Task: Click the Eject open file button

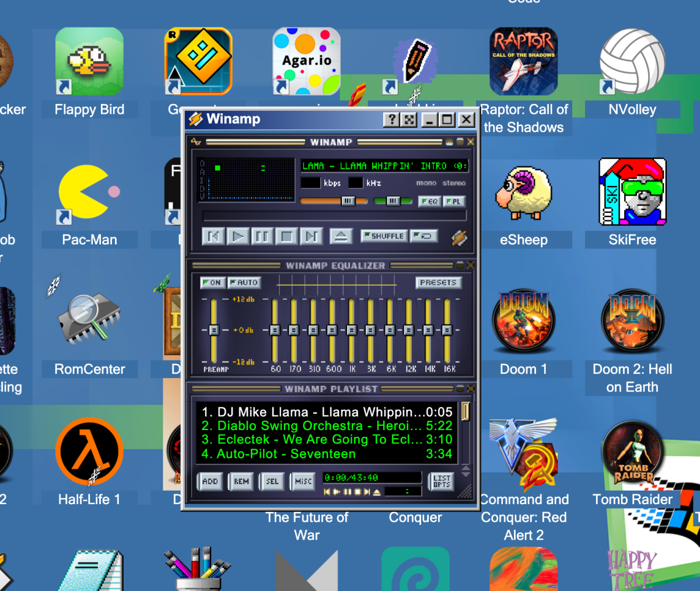Action: (341, 236)
